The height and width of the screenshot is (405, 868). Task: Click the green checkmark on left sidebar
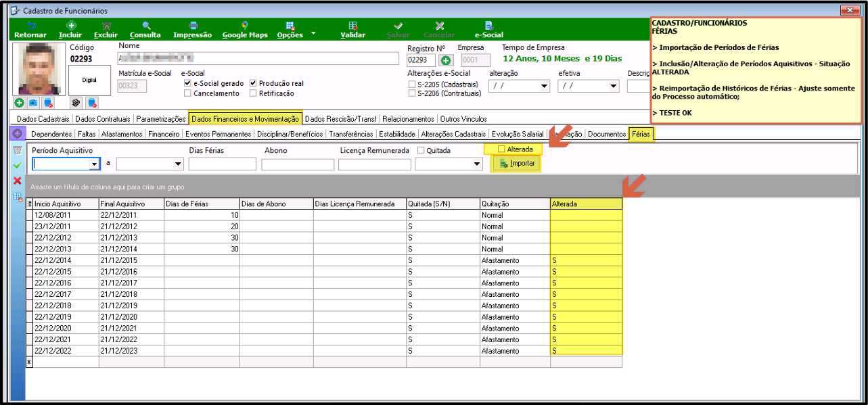[x=18, y=166]
